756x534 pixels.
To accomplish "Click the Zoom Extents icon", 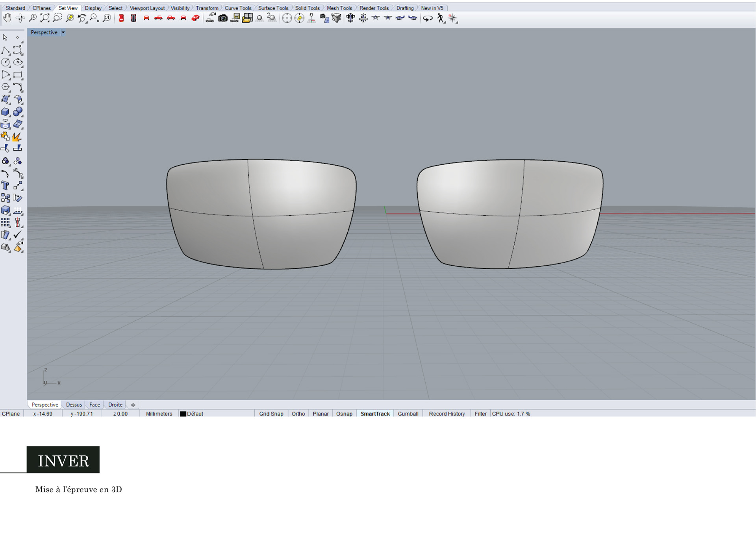I will pos(45,18).
